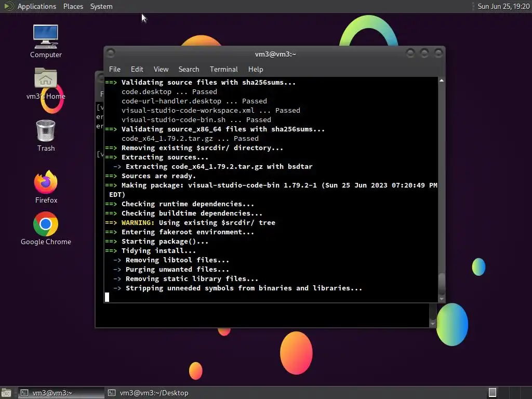Click the 'Entering fakeroot environment...' line
Image resolution: width=532 pixels, height=399 pixels.
[x=188, y=232]
